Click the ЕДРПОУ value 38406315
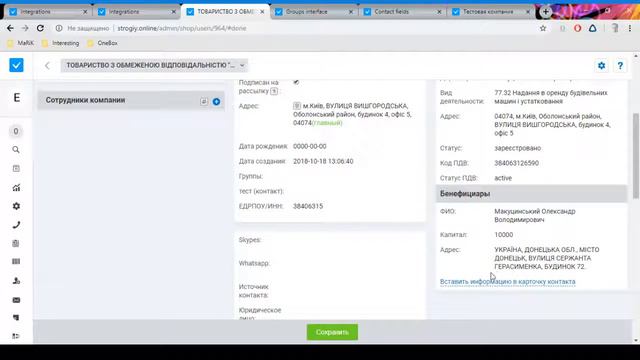The image size is (640, 360). (x=308, y=206)
